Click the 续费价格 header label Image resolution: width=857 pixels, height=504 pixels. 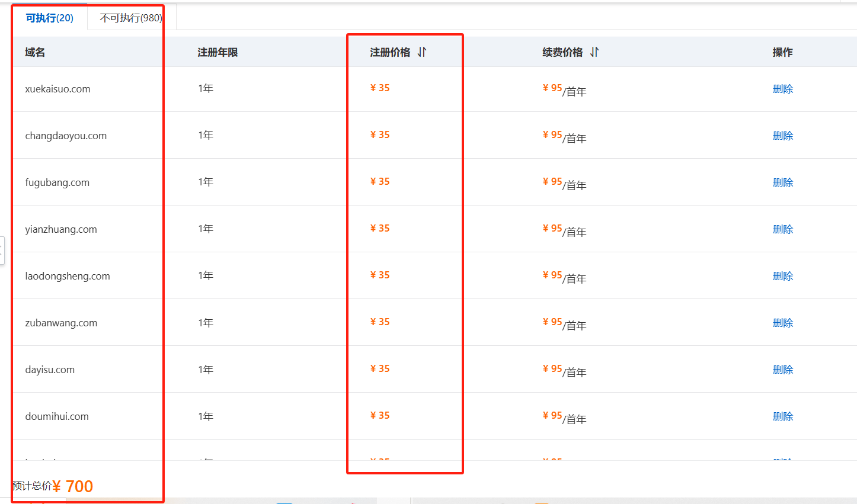click(x=562, y=52)
